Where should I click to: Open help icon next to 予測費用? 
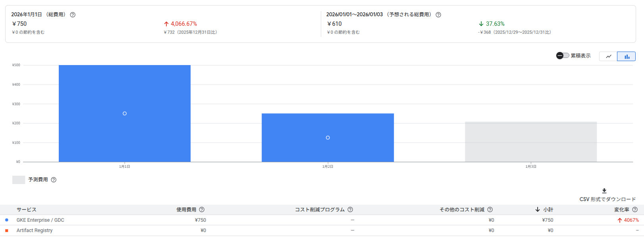coord(54,180)
